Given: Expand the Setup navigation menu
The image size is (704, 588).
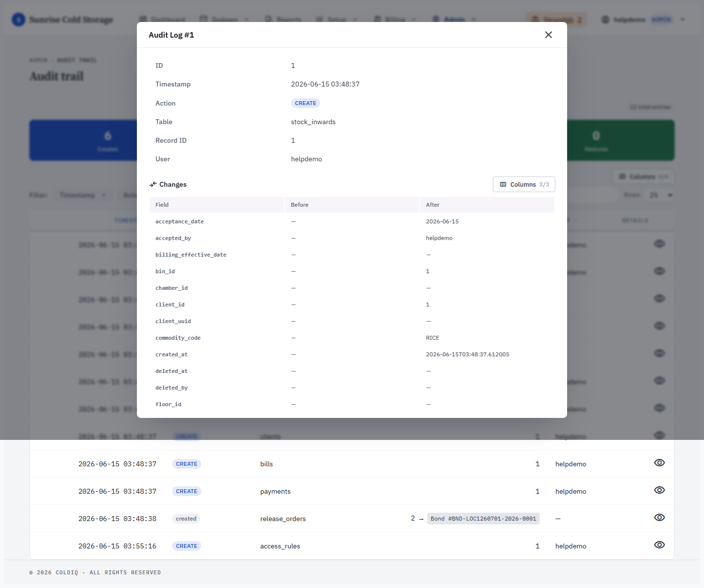Looking at the screenshot, I should point(337,20).
